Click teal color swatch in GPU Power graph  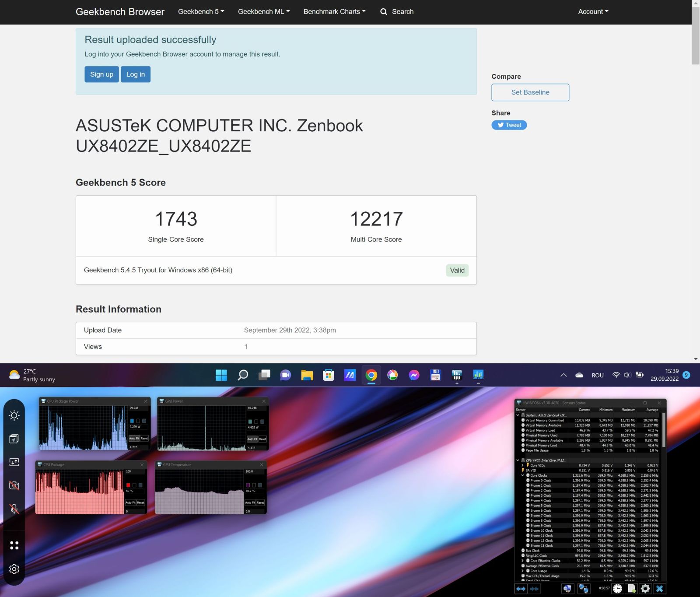250,421
